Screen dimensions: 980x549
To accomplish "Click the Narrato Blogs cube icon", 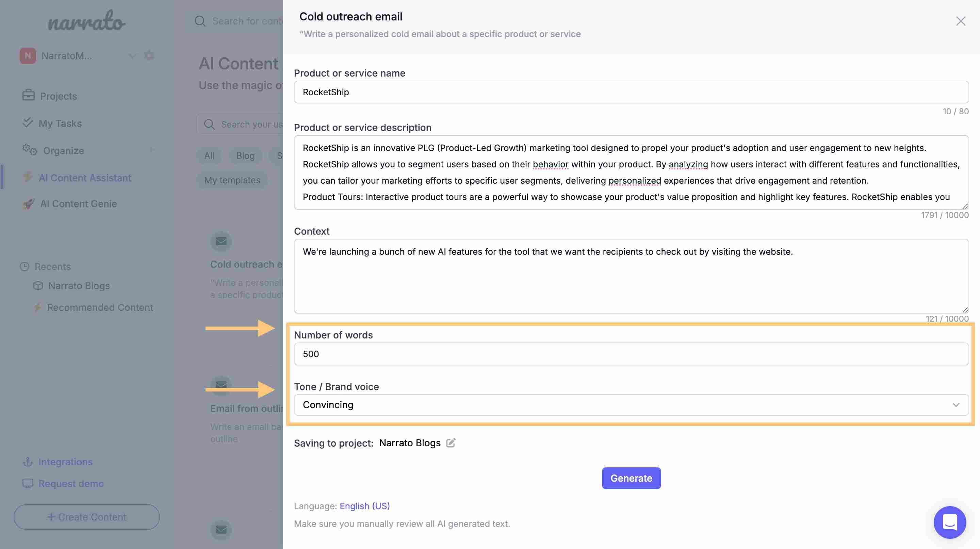I will [x=38, y=285].
